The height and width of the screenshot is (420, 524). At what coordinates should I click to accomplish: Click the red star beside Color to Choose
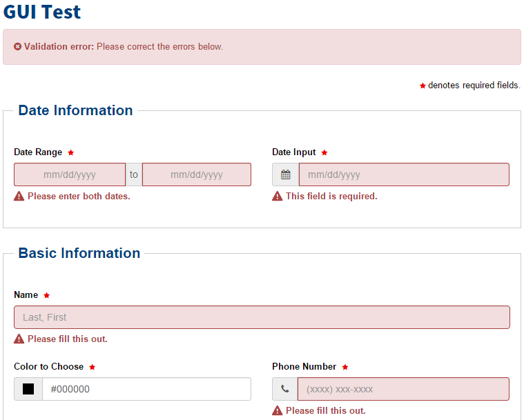pos(93,368)
